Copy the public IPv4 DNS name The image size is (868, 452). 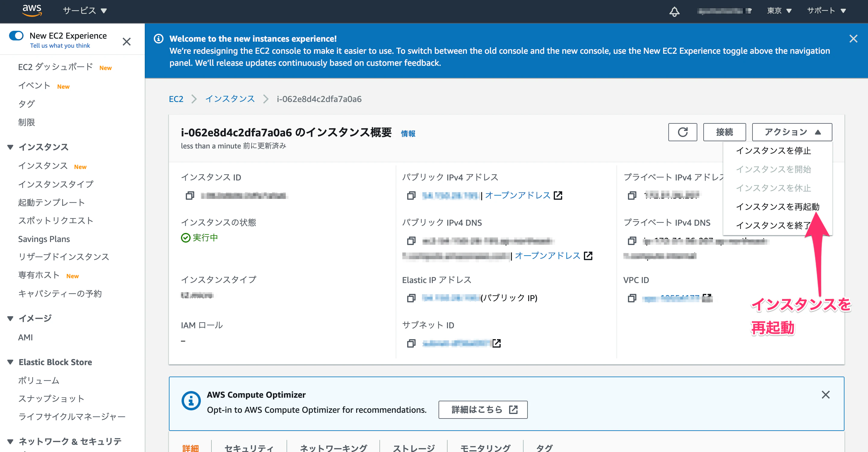click(x=411, y=241)
